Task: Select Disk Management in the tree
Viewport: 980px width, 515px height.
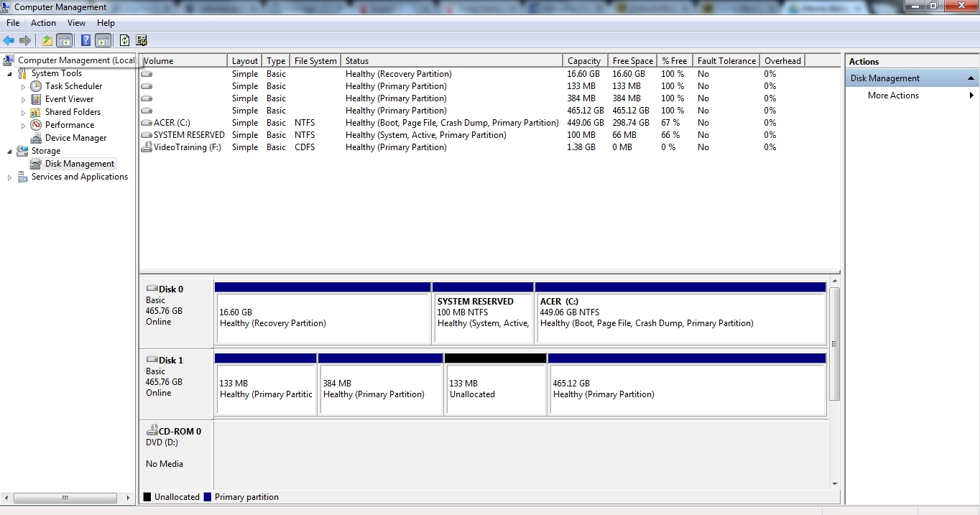Action: (x=79, y=164)
